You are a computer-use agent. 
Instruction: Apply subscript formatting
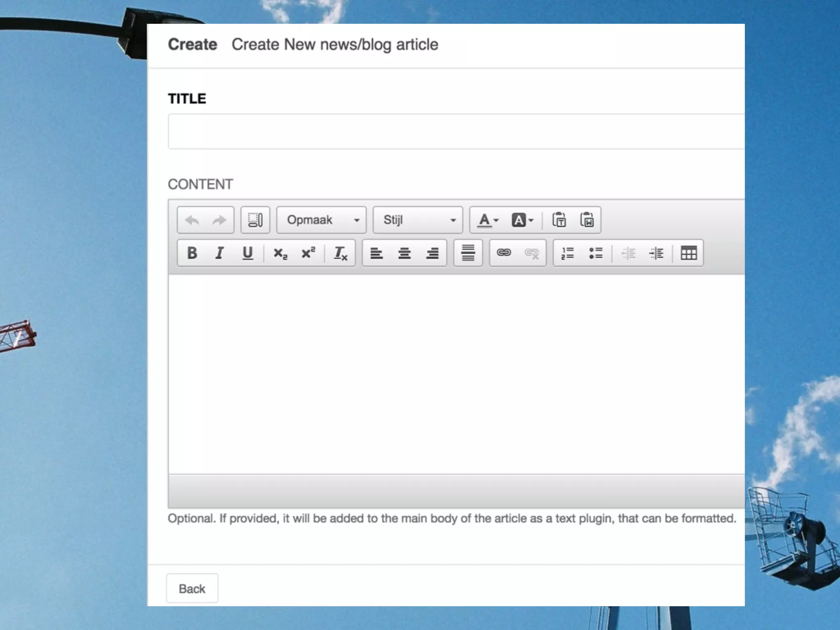pyautogui.click(x=281, y=253)
